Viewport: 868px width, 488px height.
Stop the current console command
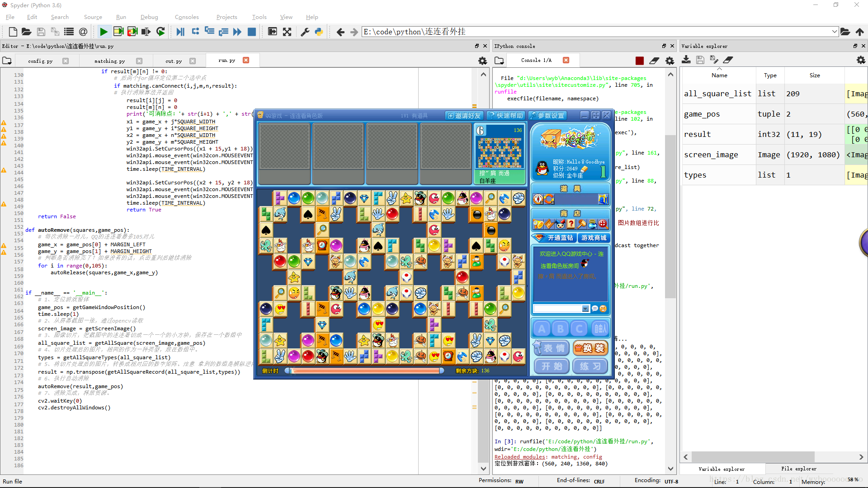click(x=639, y=61)
